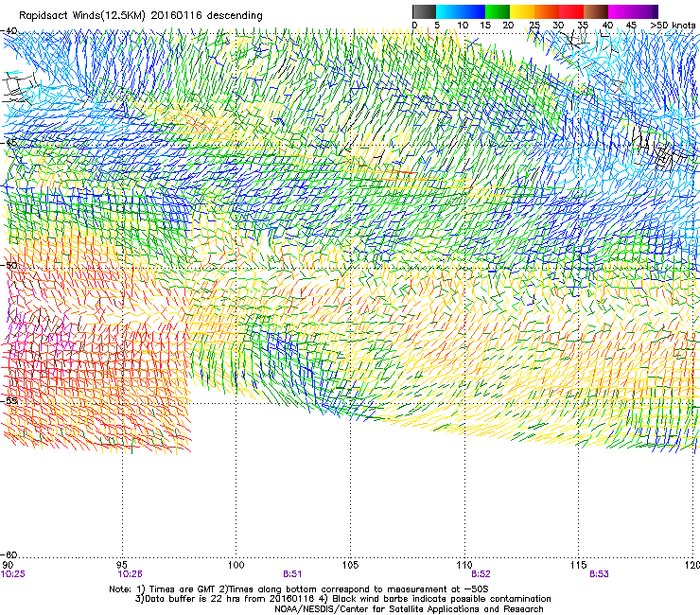Click the 'Times are GMT' note
This screenshot has width=700, height=615.
coord(183,589)
